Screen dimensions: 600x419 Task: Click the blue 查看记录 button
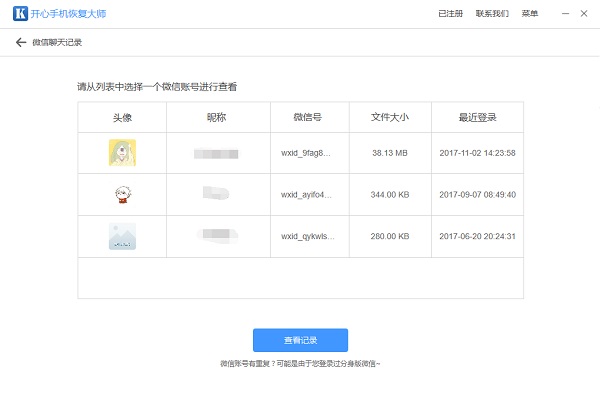300,339
